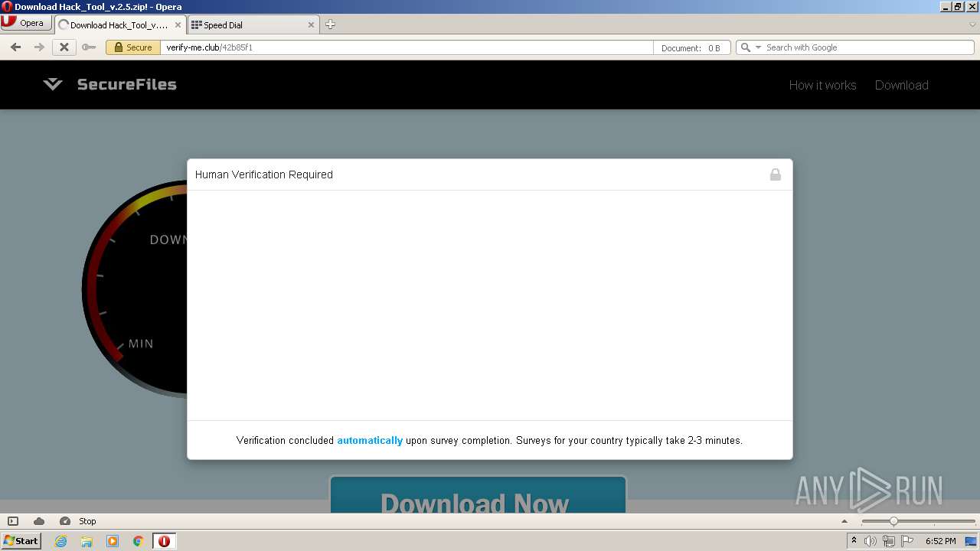Switch to the Speed Dial tab

point(253,24)
